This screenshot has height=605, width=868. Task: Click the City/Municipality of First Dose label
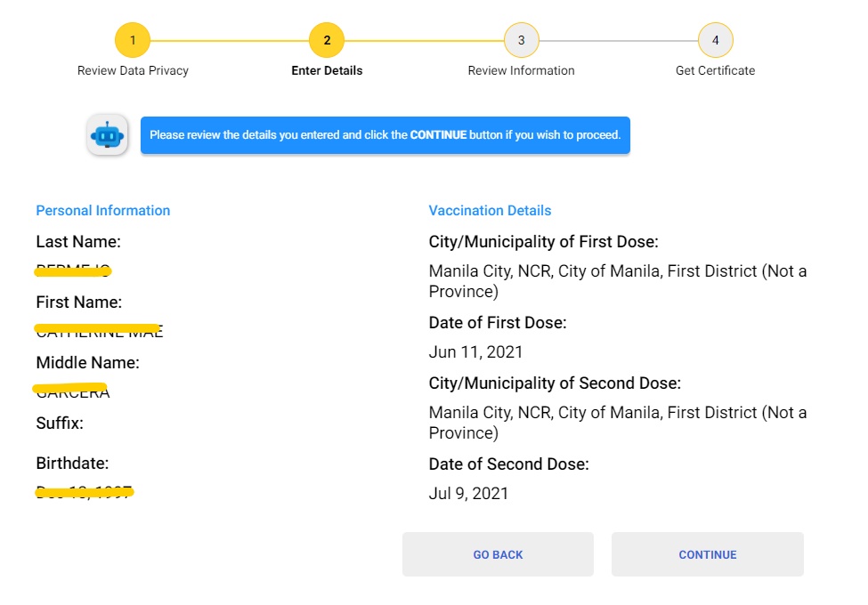click(x=543, y=242)
